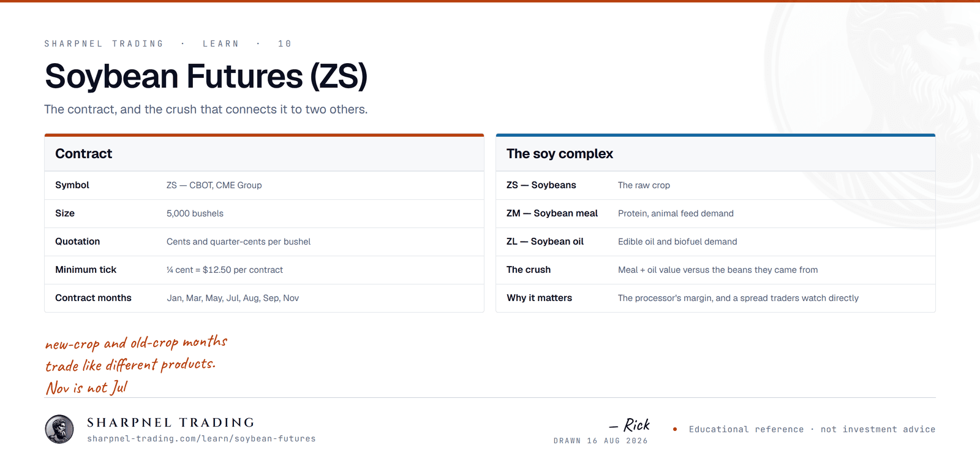
Task: Select the Symbol row in Contract table
Action: (x=264, y=185)
